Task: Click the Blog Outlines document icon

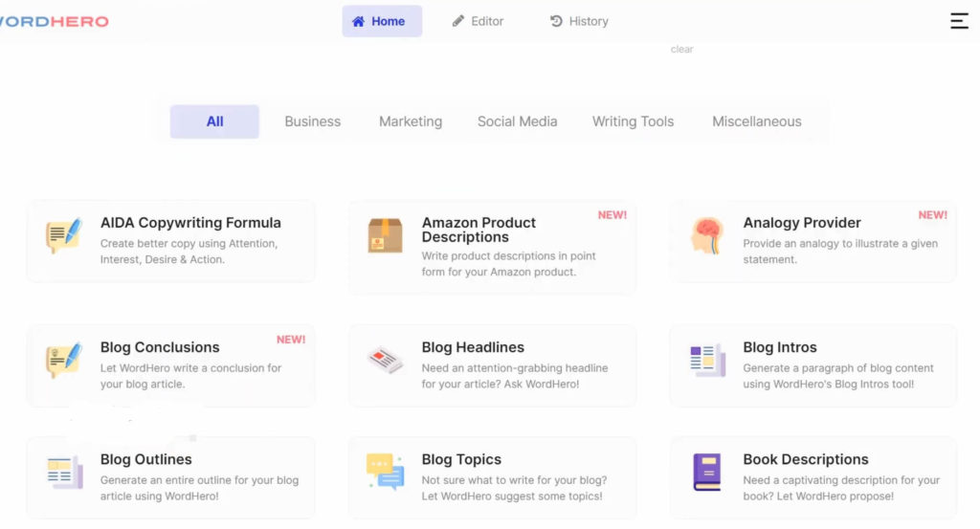Action: click(64, 473)
